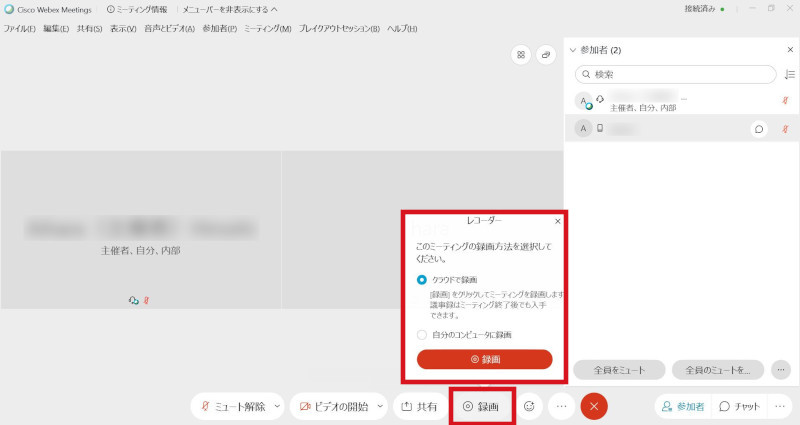Open the ミーティング(M) menu
This screenshot has width=800, height=425.
coord(267,28)
